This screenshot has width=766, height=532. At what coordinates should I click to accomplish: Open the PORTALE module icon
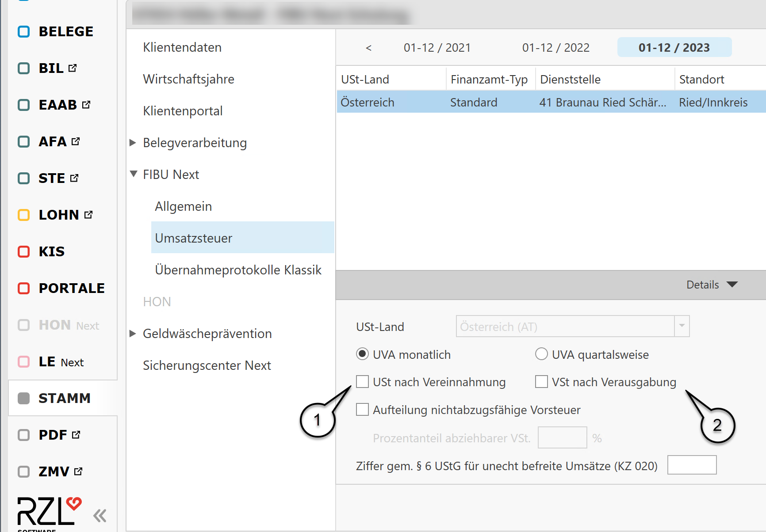pyautogui.click(x=23, y=289)
